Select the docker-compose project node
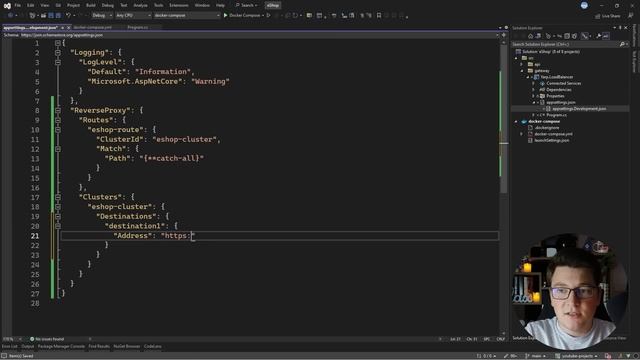Screen dimensions: 640x360 coord(544,122)
